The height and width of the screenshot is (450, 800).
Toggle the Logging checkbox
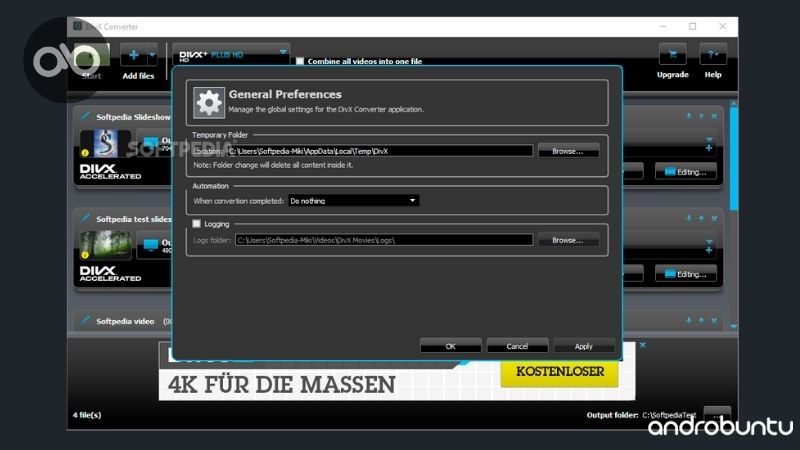[x=196, y=224]
